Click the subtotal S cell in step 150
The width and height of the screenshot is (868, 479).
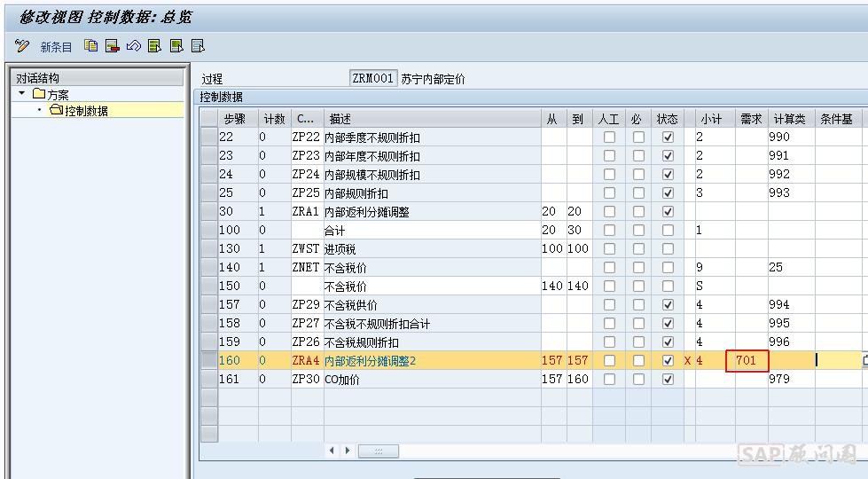[x=716, y=286]
